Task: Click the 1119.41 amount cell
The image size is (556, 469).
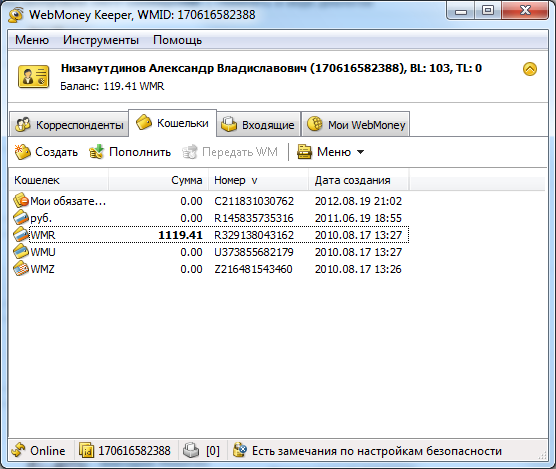Action: 180,235
